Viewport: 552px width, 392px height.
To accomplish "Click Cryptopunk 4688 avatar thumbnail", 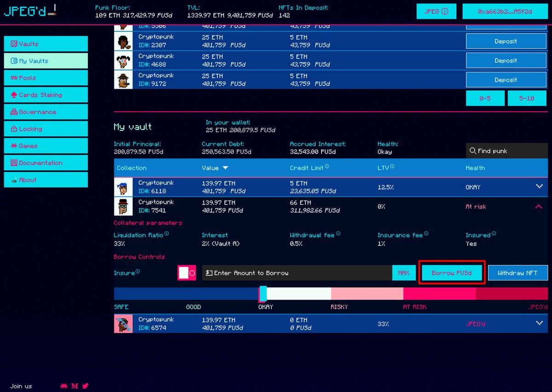I will (123, 61).
